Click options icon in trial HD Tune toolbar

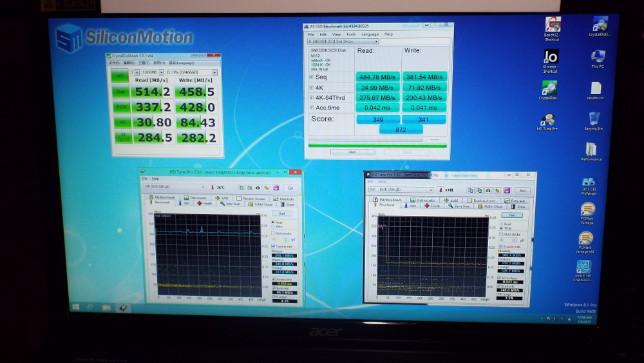point(267,188)
